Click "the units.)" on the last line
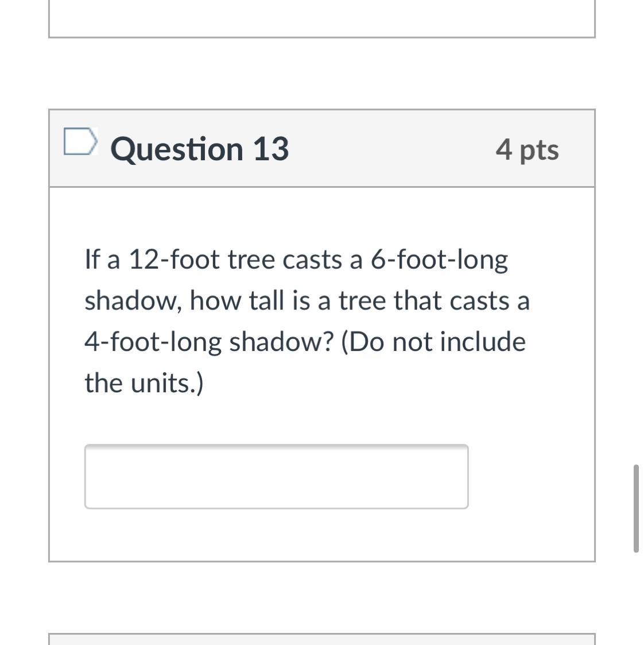The image size is (644, 645). coord(144,383)
